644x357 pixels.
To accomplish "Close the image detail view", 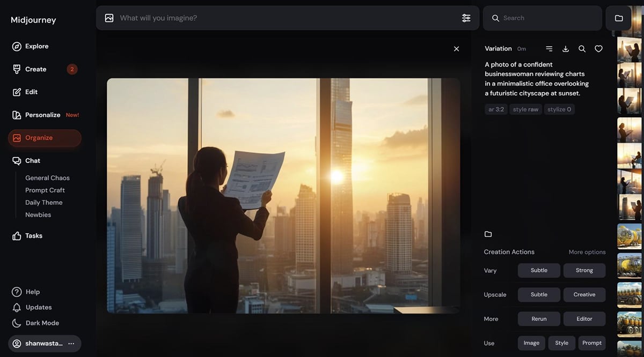I will (456, 49).
